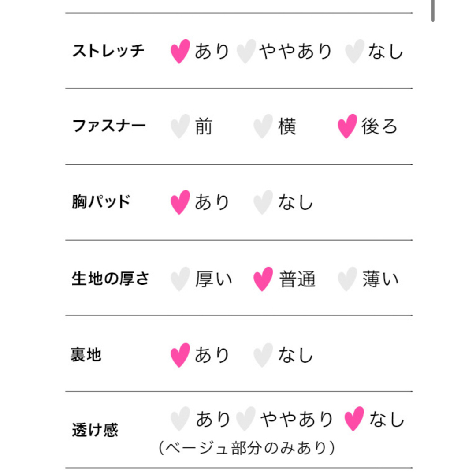Click the pink heart beside ストレッチ あり
The height and width of the screenshot is (476, 476).
(x=180, y=51)
